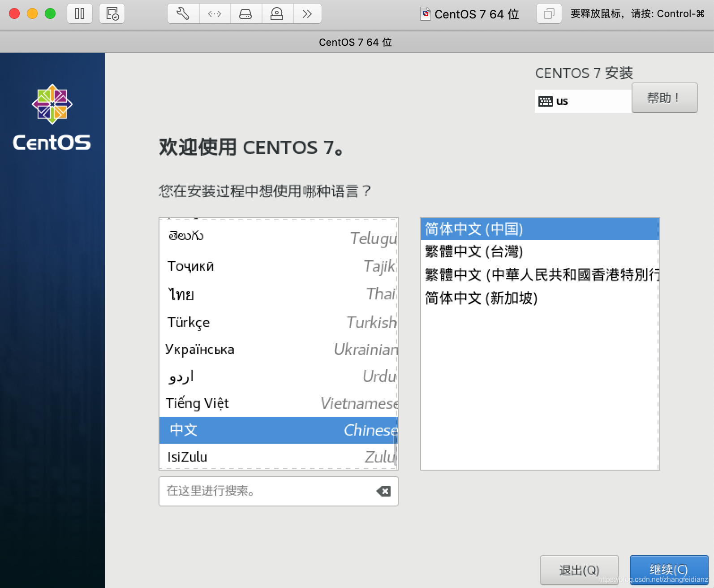Minimize the VM window yellow button
This screenshot has width=714, height=588.
tap(32, 13)
